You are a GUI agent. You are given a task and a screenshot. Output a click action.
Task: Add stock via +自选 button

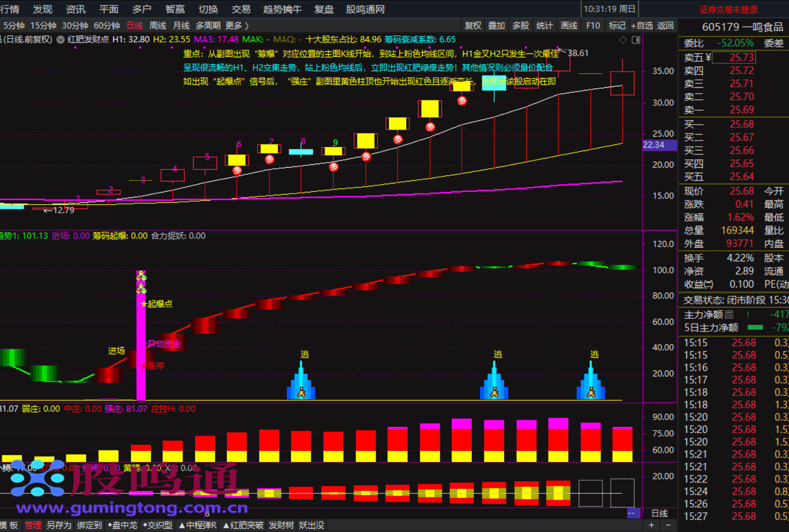[642, 25]
